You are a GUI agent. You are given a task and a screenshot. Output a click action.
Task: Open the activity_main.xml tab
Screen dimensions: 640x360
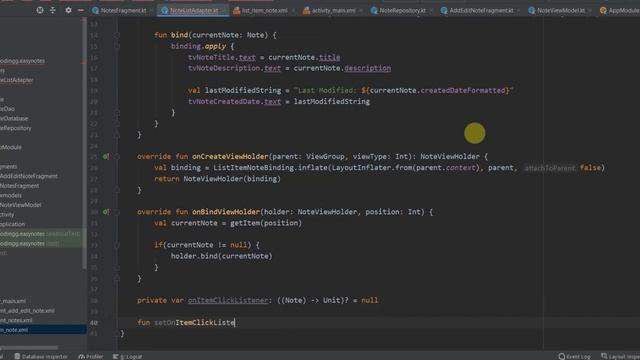pos(333,11)
